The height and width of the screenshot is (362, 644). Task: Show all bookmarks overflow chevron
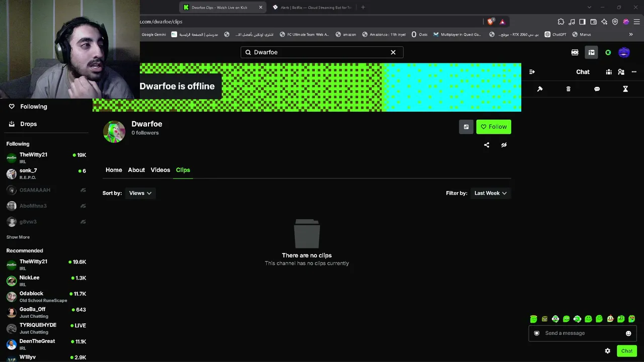[x=631, y=35]
